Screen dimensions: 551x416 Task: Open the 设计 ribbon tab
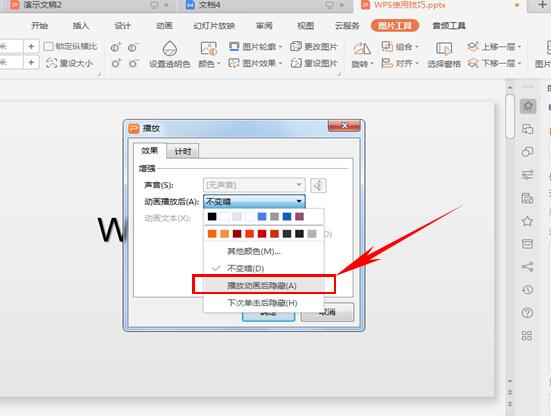pos(122,26)
